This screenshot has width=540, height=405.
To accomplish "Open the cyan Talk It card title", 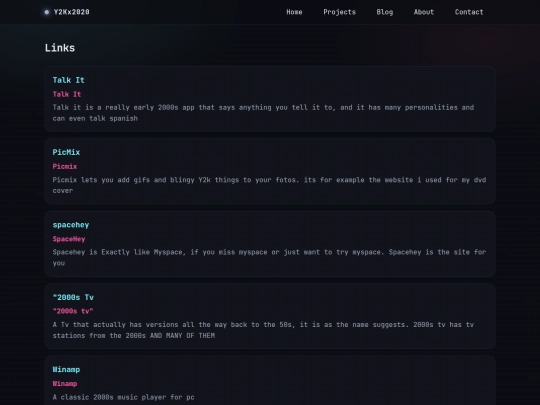I will pos(69,80).
